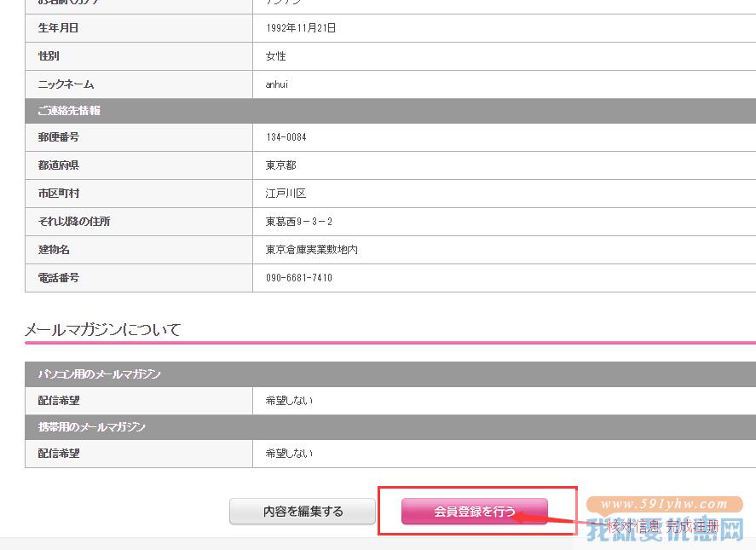Click the nickname value anhui
Viewport: 756px width, 550px height.
tap(277, 84)
